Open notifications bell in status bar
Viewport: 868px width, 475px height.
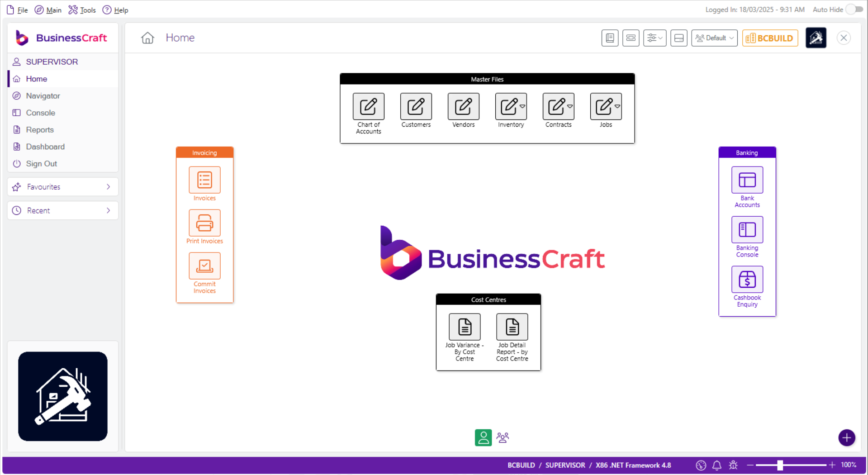(x=716, y=465)
